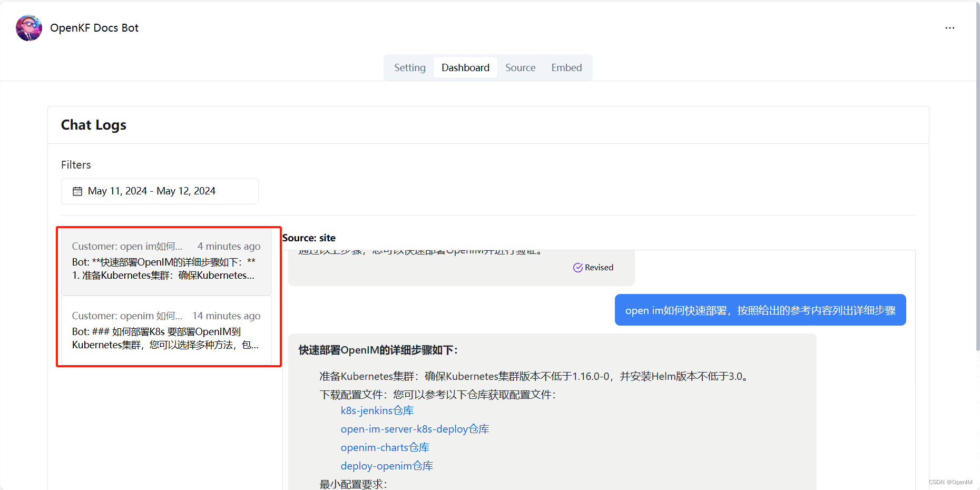Viewport: 980px width, 490px height.
Task: Open the open-im-server-k8s-deploy仓库 link
Action: [x=415, y=429]
